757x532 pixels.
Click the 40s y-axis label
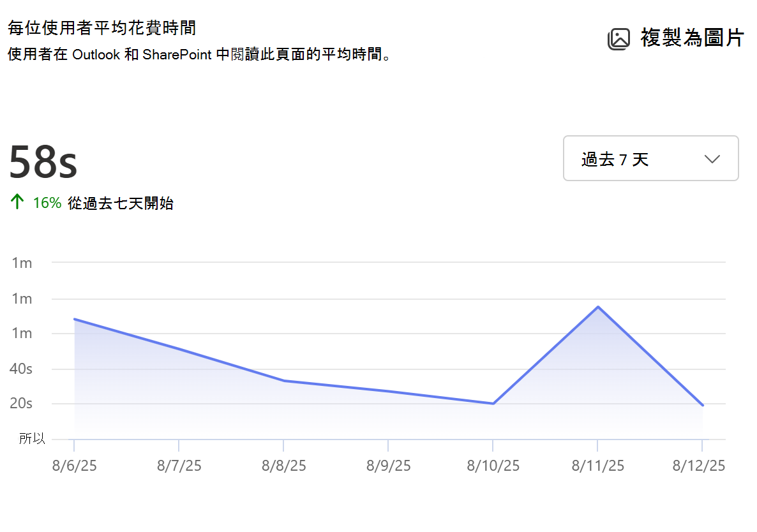tap(21, 369)
